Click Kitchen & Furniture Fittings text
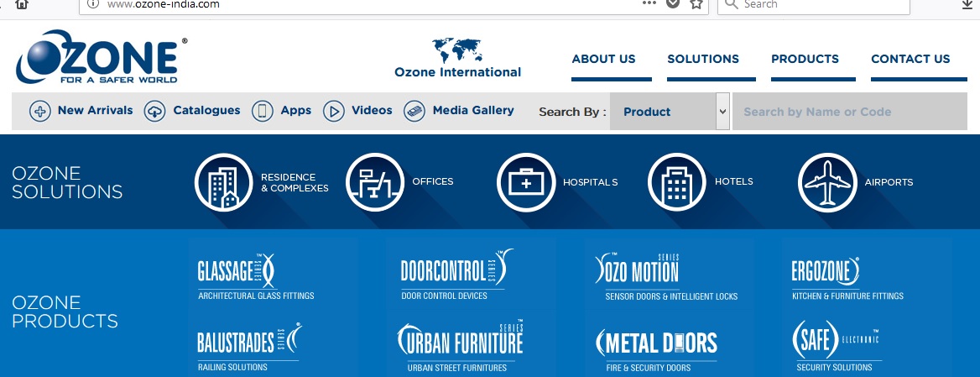The height and width of the screenshot is (377, 980). [x=847, y=296]
